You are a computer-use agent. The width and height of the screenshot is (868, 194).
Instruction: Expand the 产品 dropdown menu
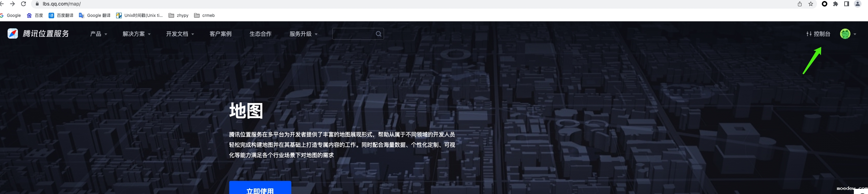click(x=98, y=34)
